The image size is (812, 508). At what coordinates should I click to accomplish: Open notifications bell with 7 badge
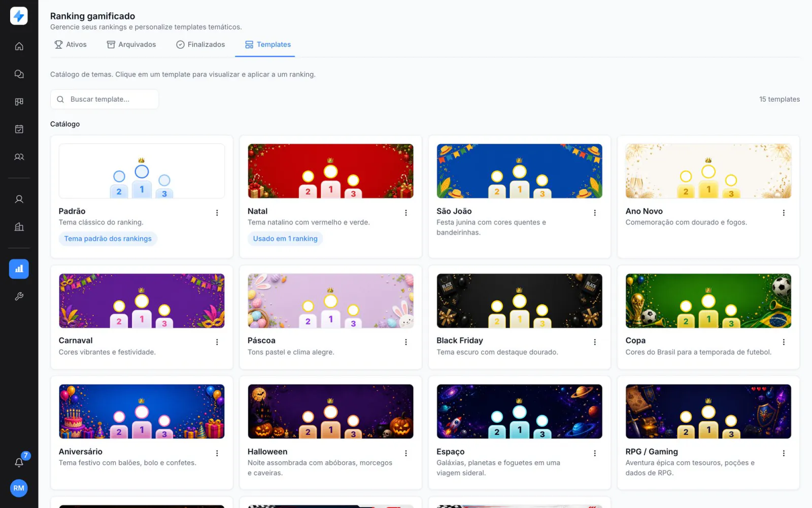19,462
